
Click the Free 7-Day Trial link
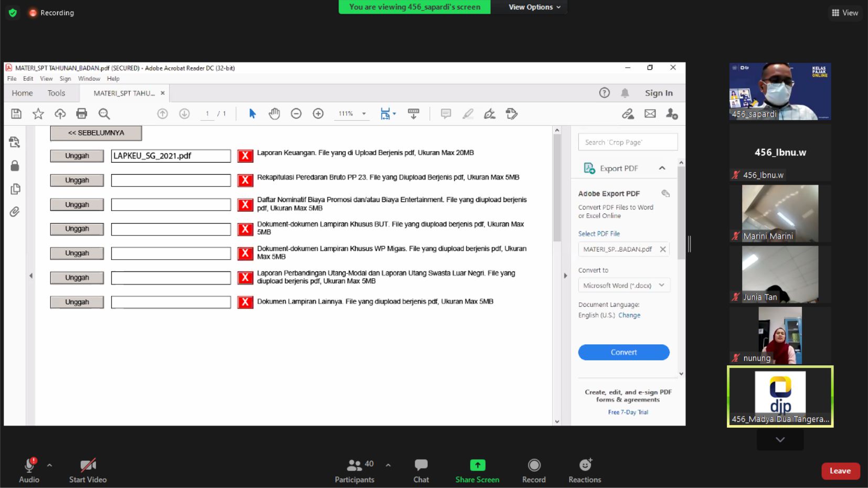tap(628, 412)
